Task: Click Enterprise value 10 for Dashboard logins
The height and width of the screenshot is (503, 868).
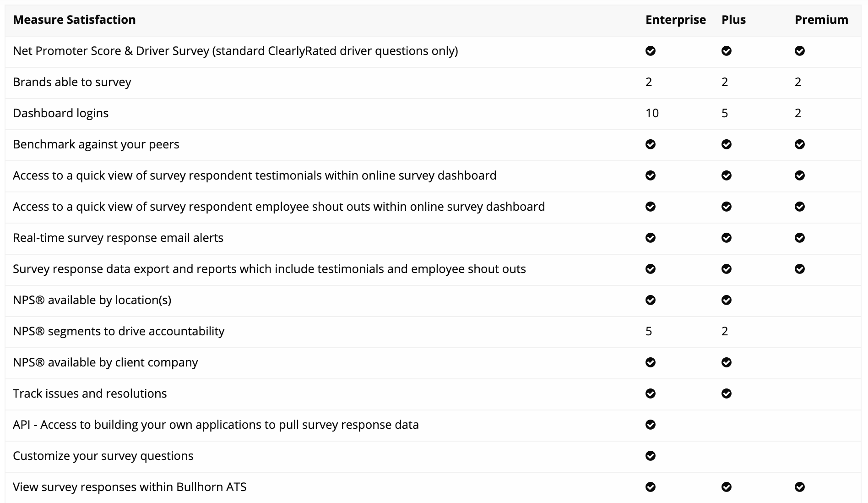Action: (x=652, y=113)
